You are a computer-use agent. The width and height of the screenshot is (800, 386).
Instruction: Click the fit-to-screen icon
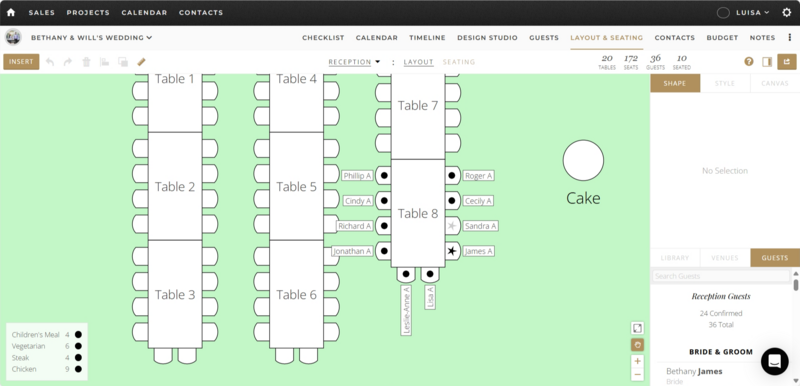637,328
